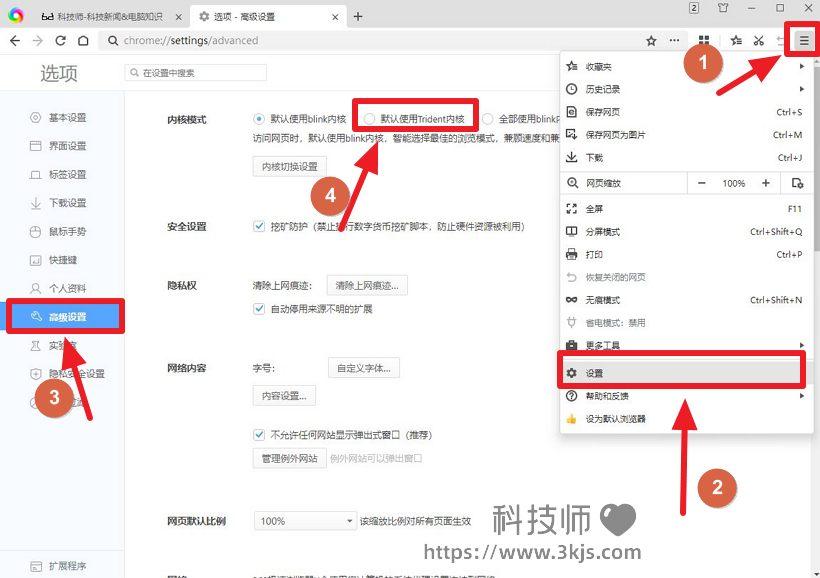Toggle the 挖矿防护 checkbox
Image resolution: width=820 pixels, height=578 pixels.
click(260, 227)
